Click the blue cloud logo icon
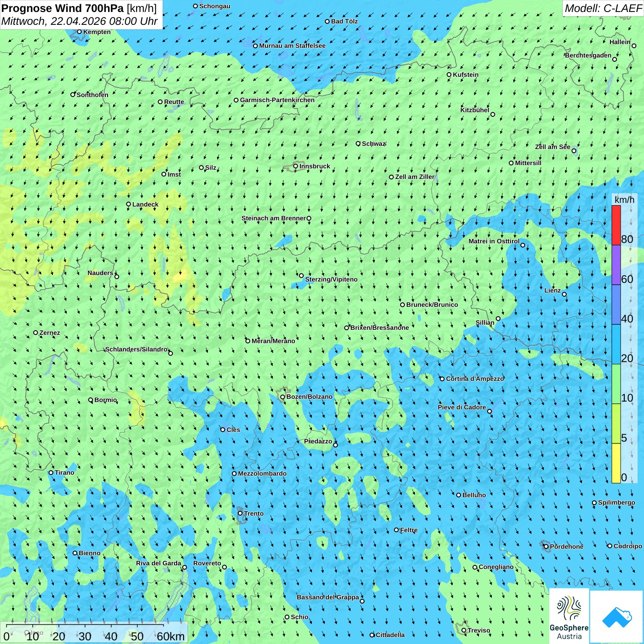 pyautogui.click(x=616, y=616)
